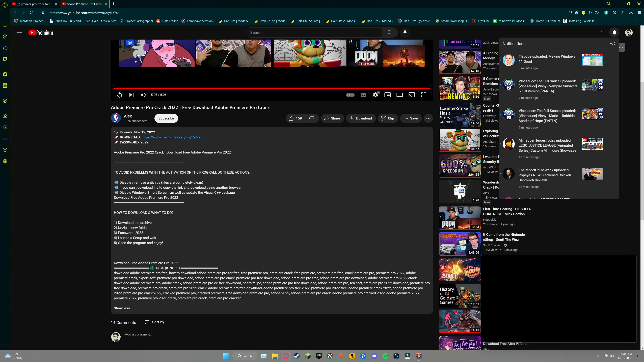Image resolution: width=644 pixels, height=362 pixels.
Task: Mute the video volume
Action: [143, 95]
